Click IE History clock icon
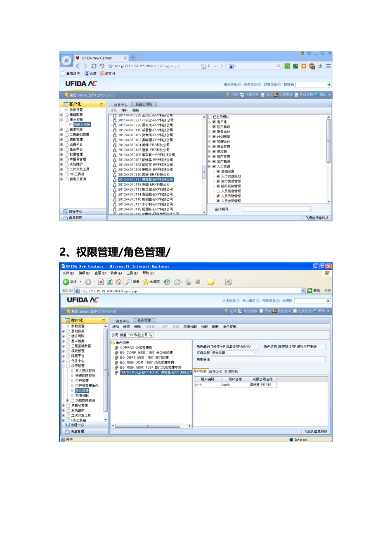392x555 pixels. [167, 282]
